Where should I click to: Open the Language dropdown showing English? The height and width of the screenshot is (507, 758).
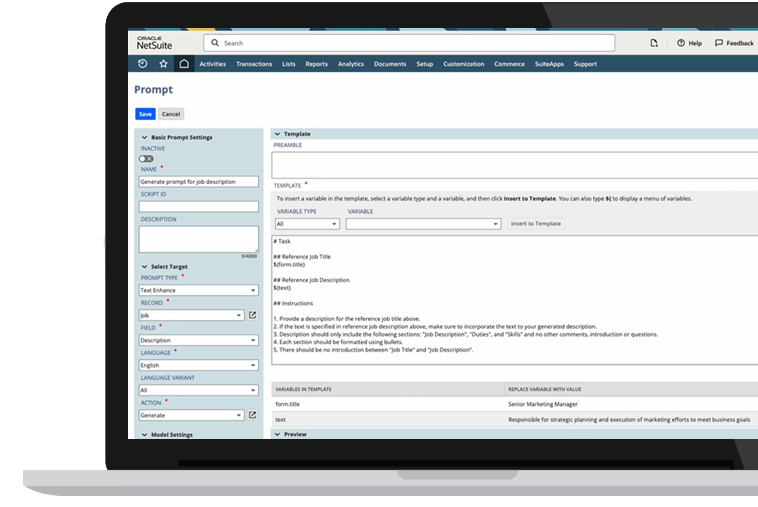point(199,365)
